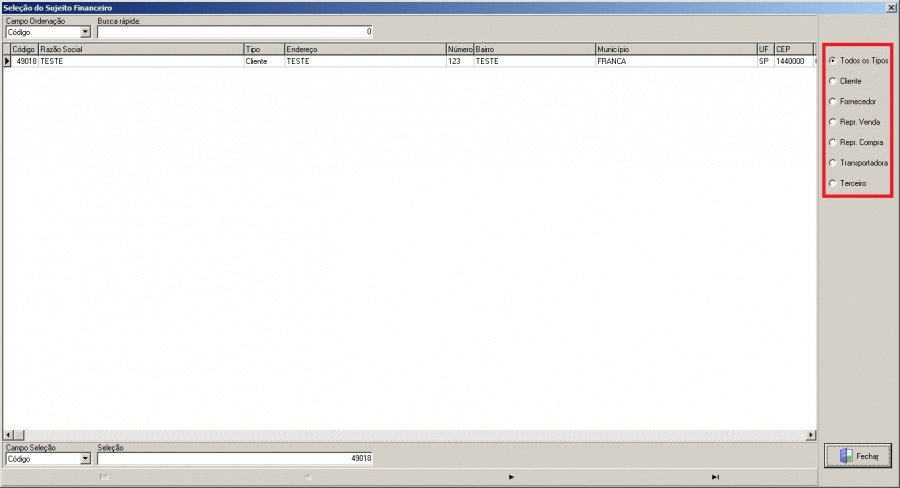Screen dimensions: 900x488
Task: Sort by the Código column header
Action: point(25,49)
